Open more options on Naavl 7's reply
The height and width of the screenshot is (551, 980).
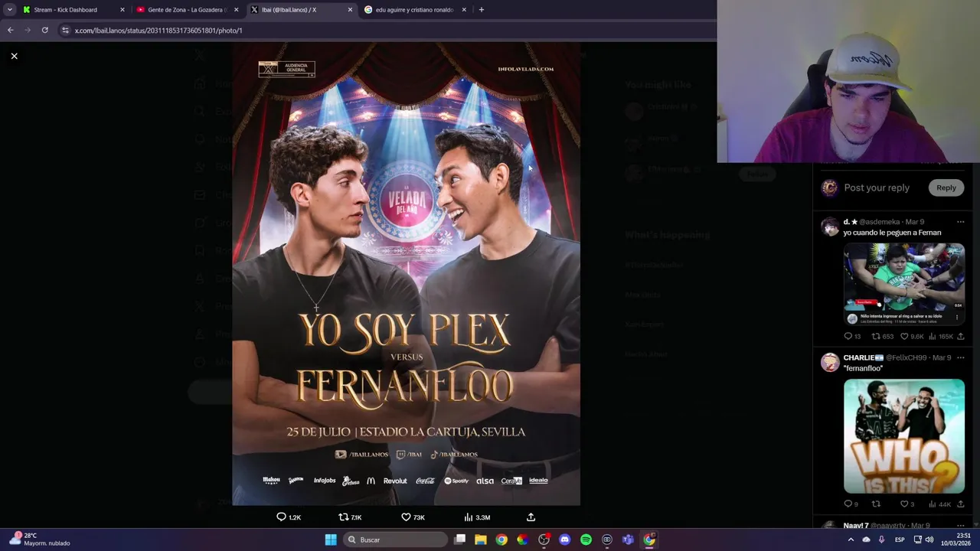click(x=960, y=526)
